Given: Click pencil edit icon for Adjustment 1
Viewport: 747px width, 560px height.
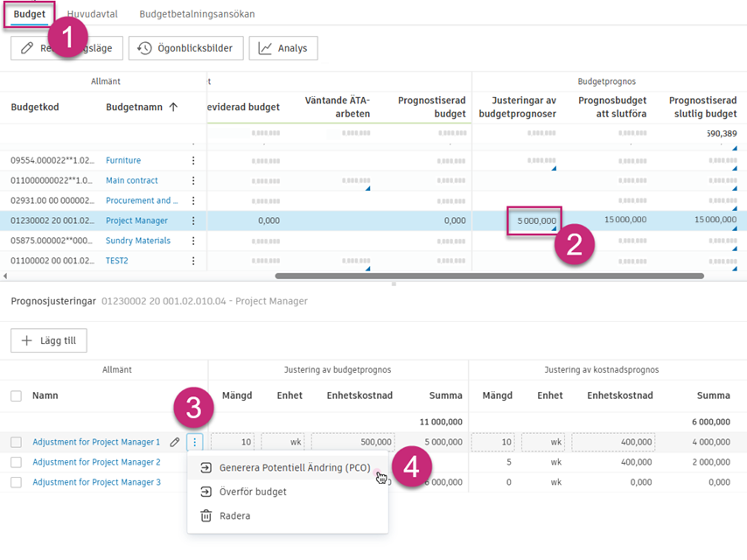Looking at the screenshot, I should 175,443.
